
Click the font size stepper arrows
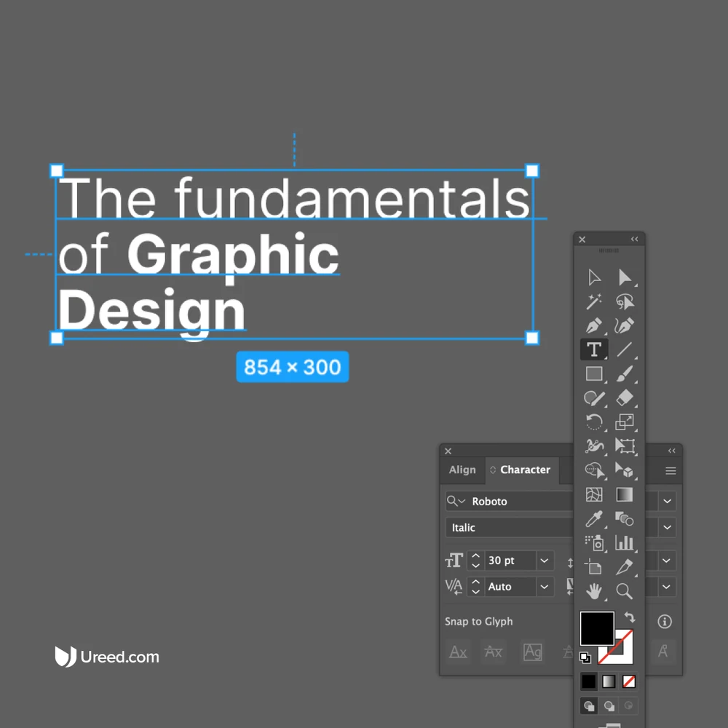475,561
